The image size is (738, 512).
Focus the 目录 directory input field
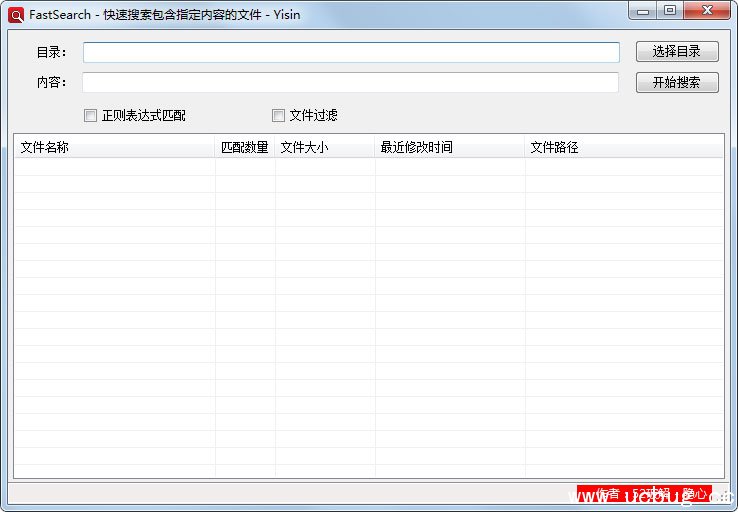350,52
